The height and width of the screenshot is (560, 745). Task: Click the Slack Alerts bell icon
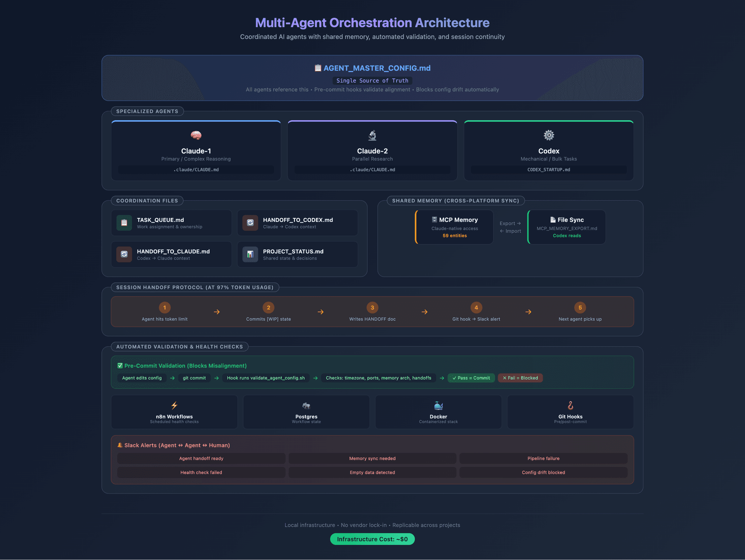point(120,445)
